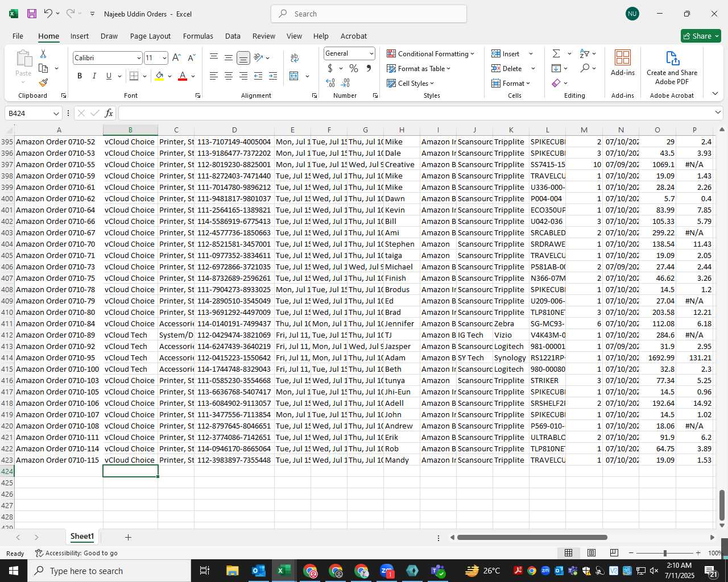Collapse the ribbon with chevron
728x582 pixels.
(x=715, y=94)
